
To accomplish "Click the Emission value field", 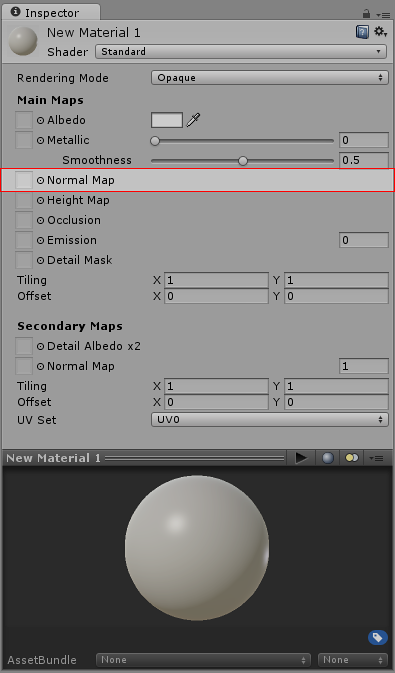I will (x=364, y=240).
